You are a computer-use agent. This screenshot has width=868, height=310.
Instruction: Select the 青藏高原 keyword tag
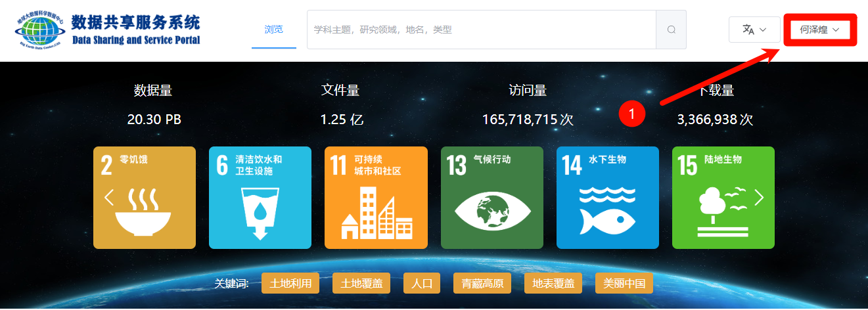click(482, 284)
